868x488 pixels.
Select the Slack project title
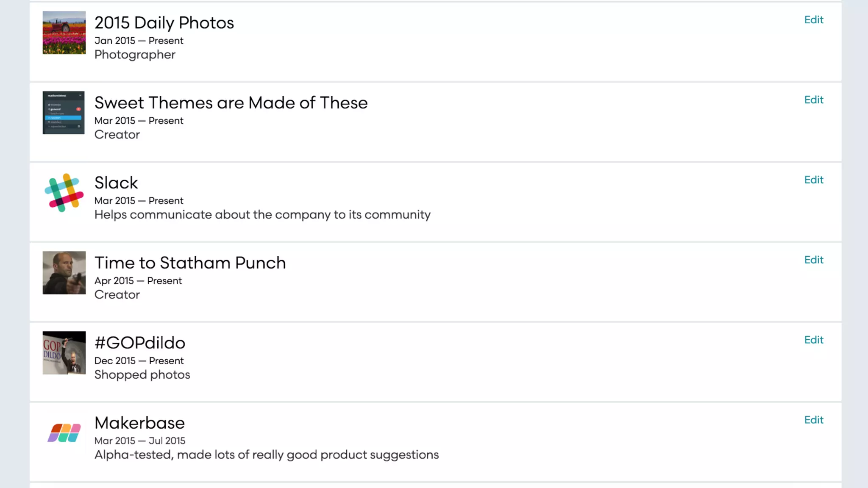click(x=116, y=183)
